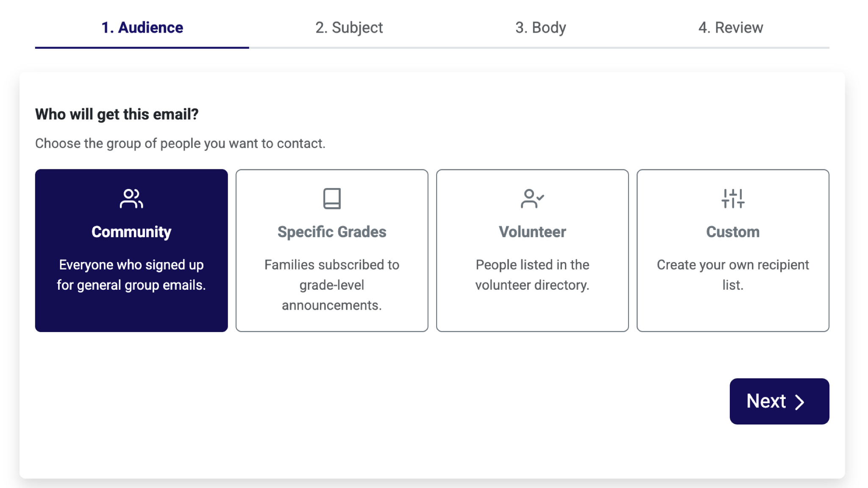Click the 'Create your own recipient list' description

coord(733,274)
